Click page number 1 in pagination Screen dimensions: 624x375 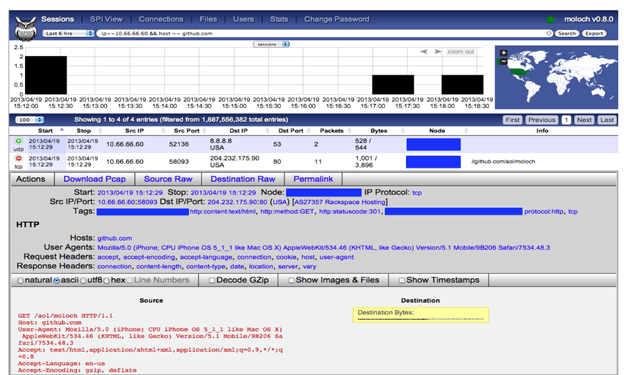tap(566, 120)
